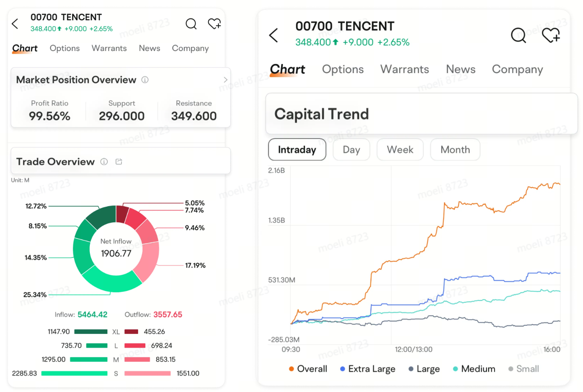Click the Resistance value 349.600
This screenshot has width=583, height=392.
click(194, 116)
